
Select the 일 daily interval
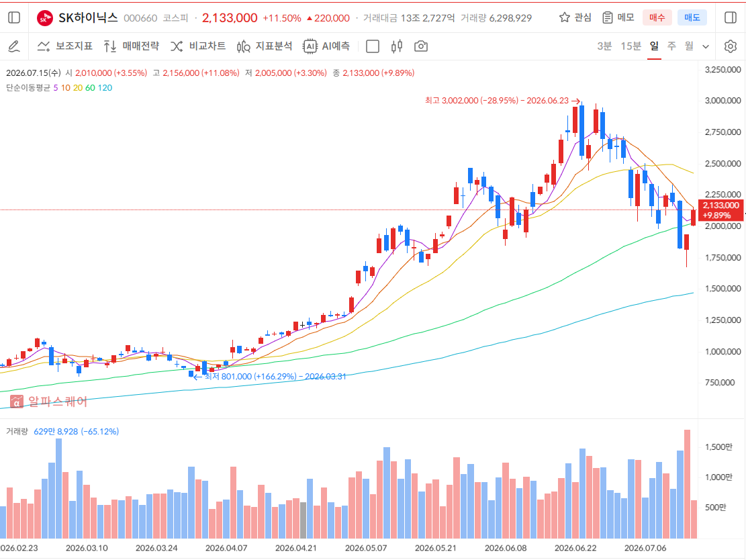pyautogui.click(x=654, y=46)
